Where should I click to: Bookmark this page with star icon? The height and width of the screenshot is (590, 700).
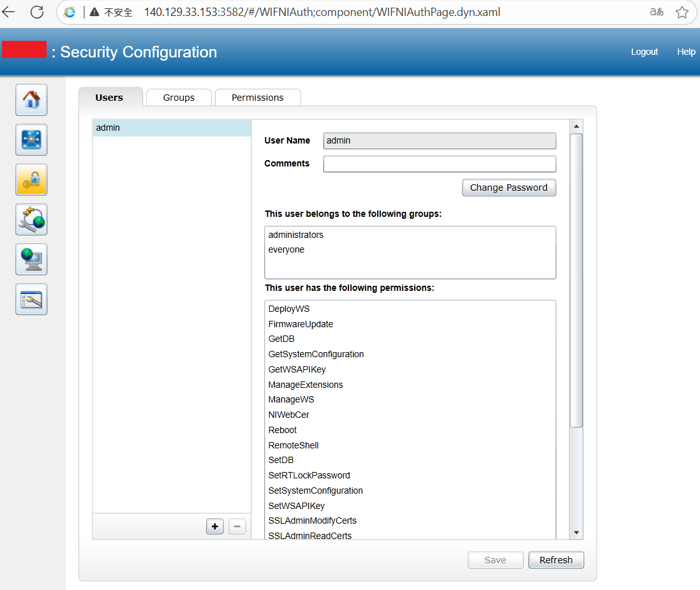click(681, 12)
